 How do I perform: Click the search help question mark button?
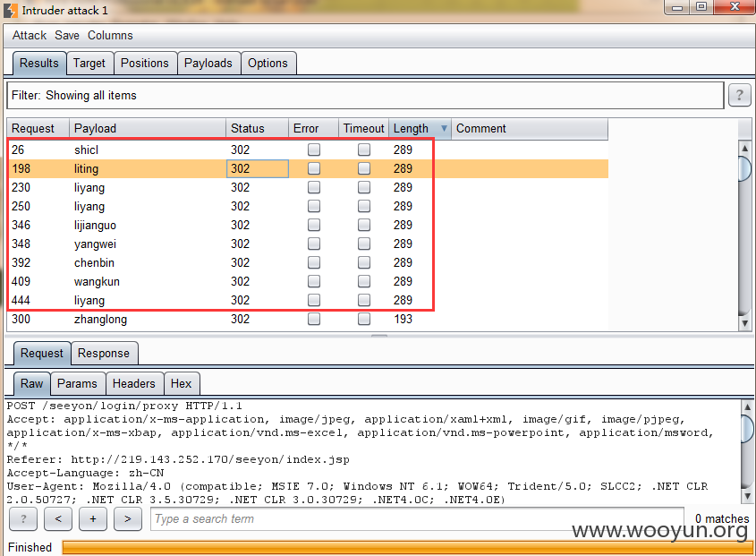pos(23,518)
